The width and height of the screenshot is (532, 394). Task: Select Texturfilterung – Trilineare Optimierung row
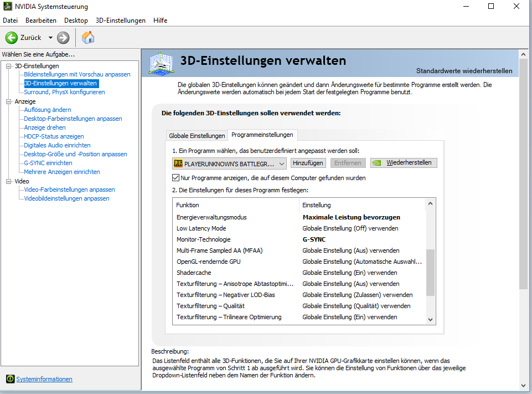[299, 317]
